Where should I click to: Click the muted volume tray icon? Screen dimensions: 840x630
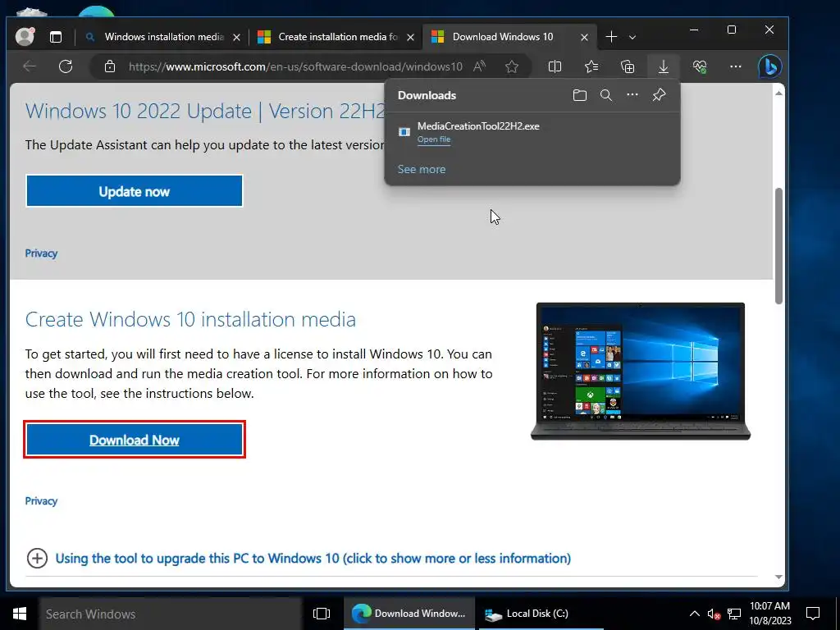(x=714, y=614)
